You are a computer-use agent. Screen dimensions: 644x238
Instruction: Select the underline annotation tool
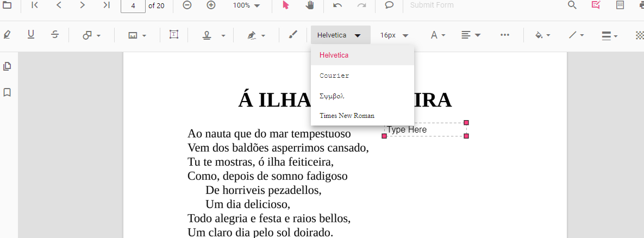pos(31,34)
